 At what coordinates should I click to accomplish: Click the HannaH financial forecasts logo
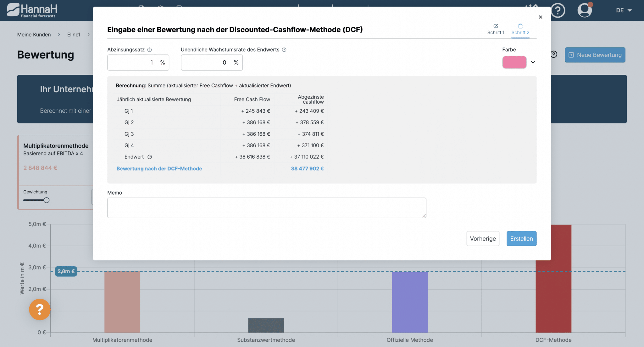(32, 10)
